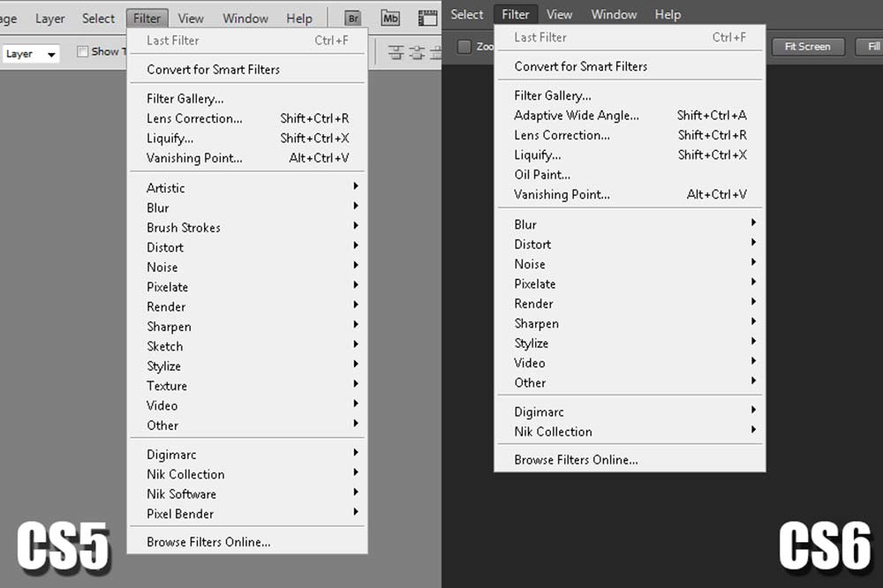This screenshot has width=883, height=588.
Task: Expand the Blur submenu in CS6
Action: tap(630, 224)
